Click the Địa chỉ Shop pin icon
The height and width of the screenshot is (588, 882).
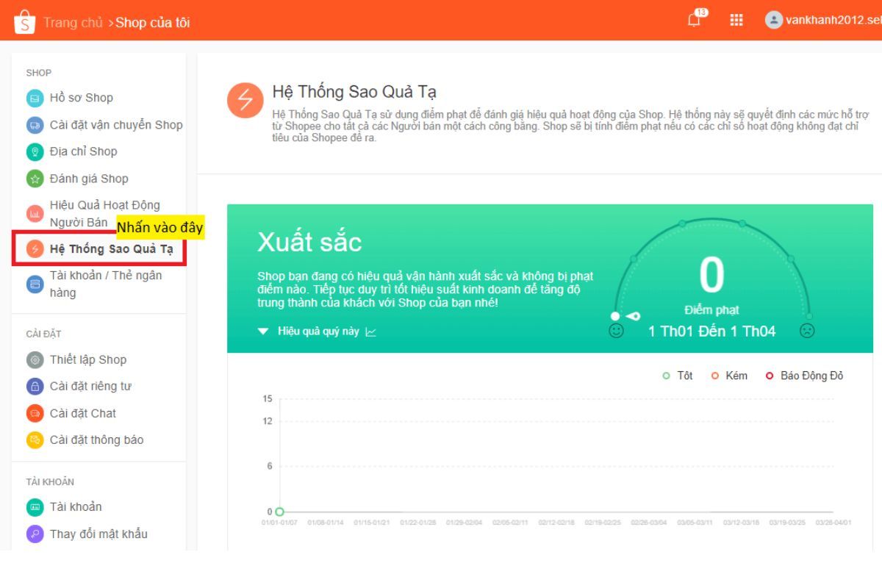(35, 151)
